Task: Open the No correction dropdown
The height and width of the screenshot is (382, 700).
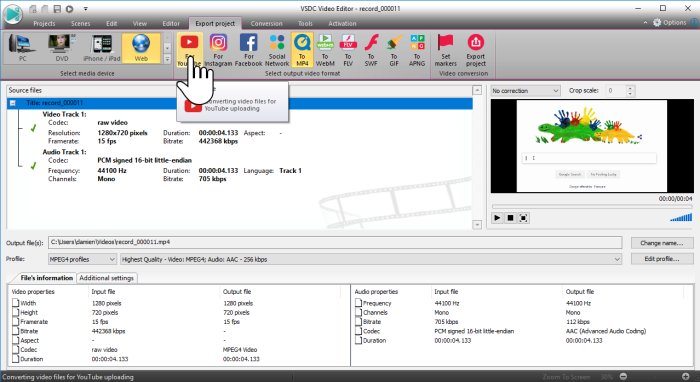Action: (x=525, y=91)
